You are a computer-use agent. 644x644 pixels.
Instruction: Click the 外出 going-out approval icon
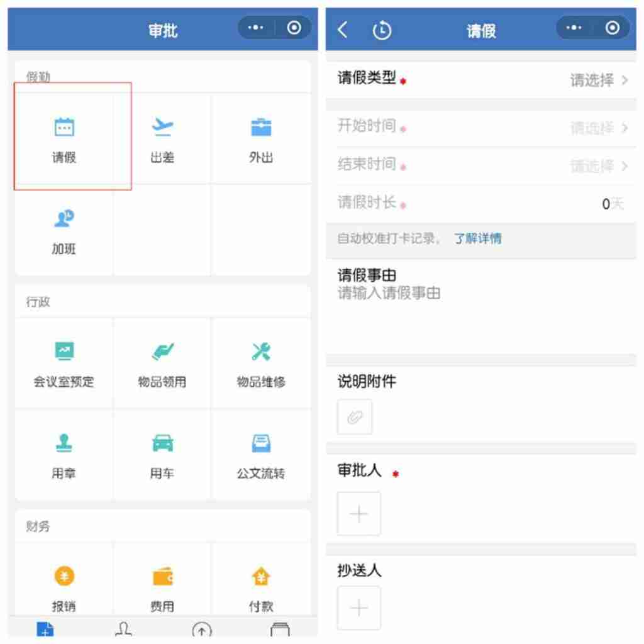[x=260, y=138]
